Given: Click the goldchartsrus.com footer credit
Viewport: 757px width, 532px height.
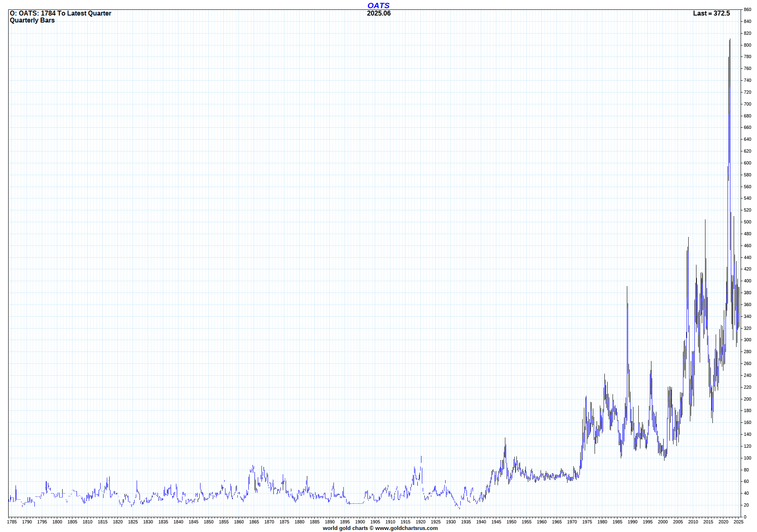Looking at the screenshot, I should [x=380, y=528].
